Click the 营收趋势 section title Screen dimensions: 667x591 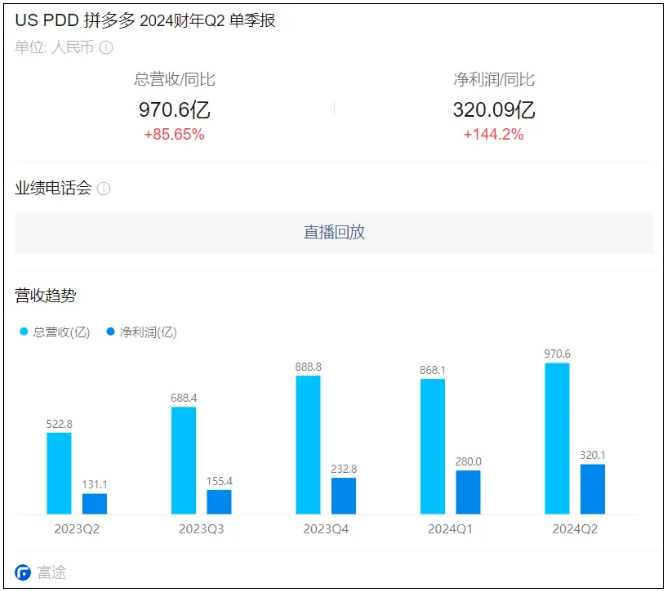pos(46,295)
